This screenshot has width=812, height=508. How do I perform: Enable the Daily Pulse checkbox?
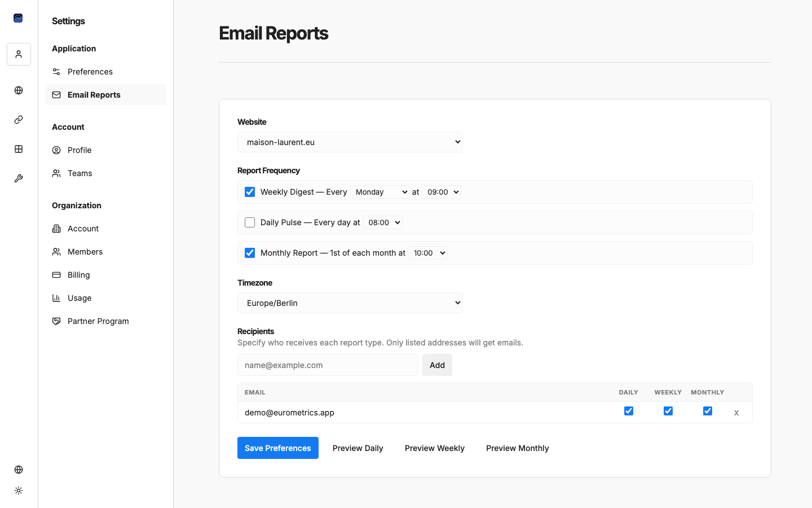click(x=250, y=222)
